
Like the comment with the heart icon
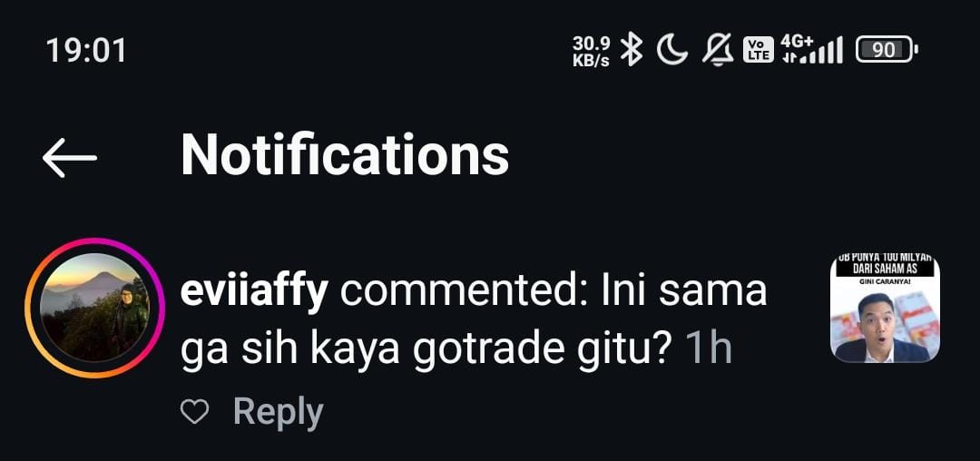tap(194, 412)
